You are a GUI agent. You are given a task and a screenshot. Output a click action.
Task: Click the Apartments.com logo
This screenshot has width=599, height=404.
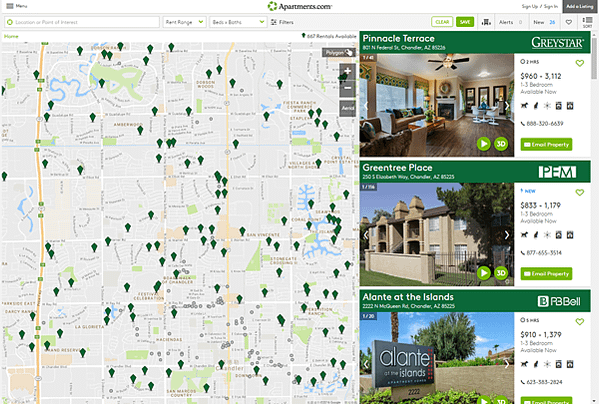[300, 6]
